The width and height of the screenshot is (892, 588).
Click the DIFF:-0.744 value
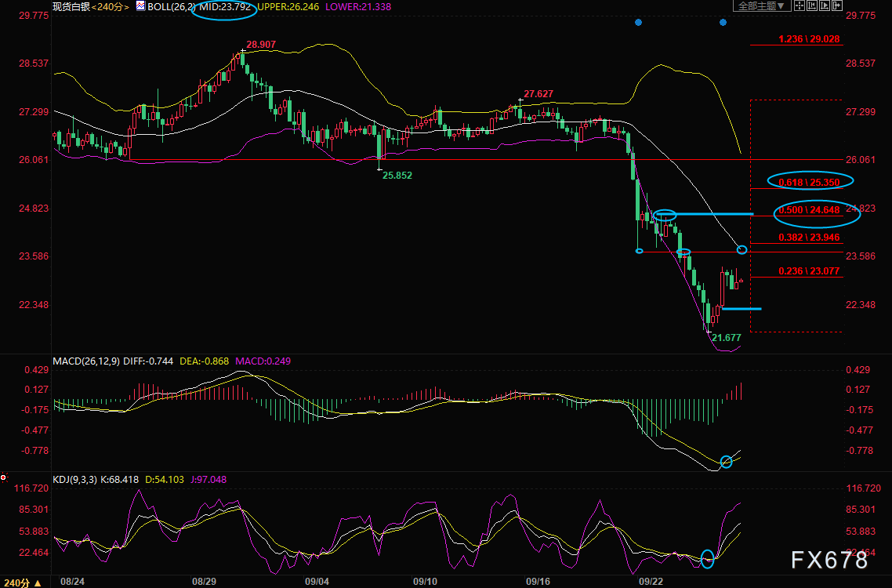click(x=148, y=361)
